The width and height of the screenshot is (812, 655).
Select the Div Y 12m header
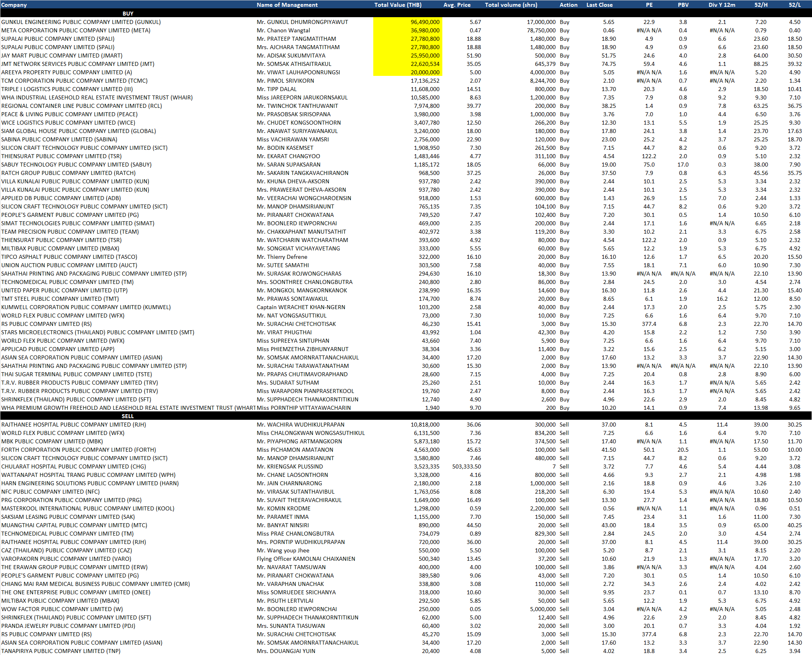(x=722, y=5)
